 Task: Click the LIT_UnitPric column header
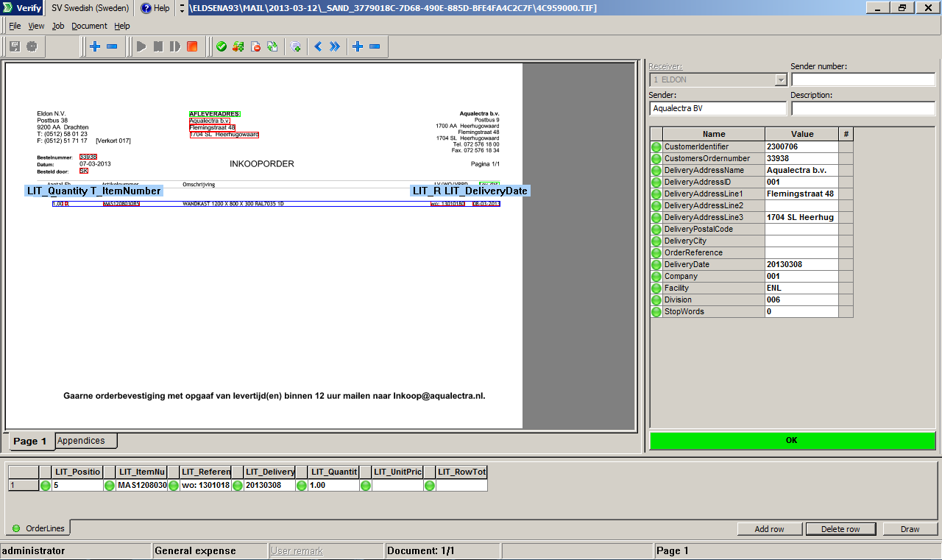pyautogui.click(x=397, y=472)
